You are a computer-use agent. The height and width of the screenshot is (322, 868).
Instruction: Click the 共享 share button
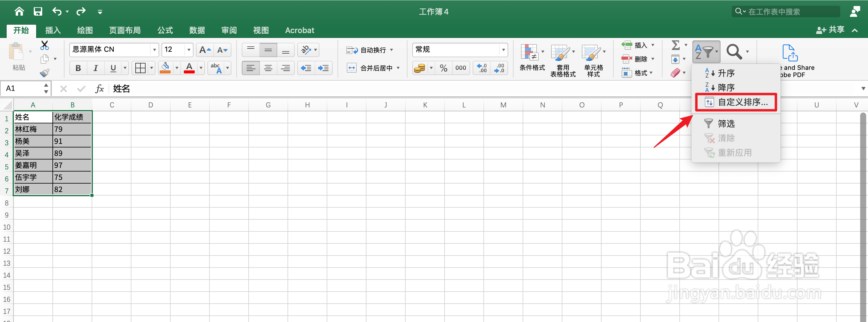pyautogui.click(x=830, y=30)
